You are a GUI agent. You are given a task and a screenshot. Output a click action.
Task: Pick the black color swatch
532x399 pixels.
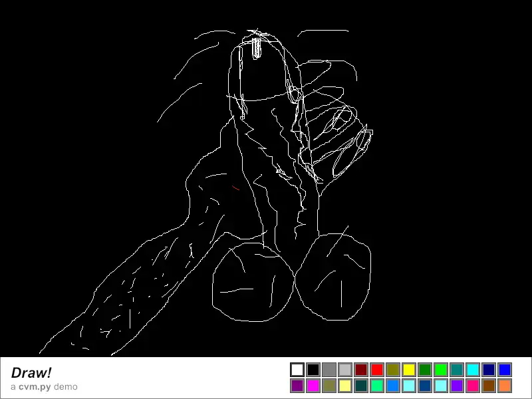pos(313,370)
